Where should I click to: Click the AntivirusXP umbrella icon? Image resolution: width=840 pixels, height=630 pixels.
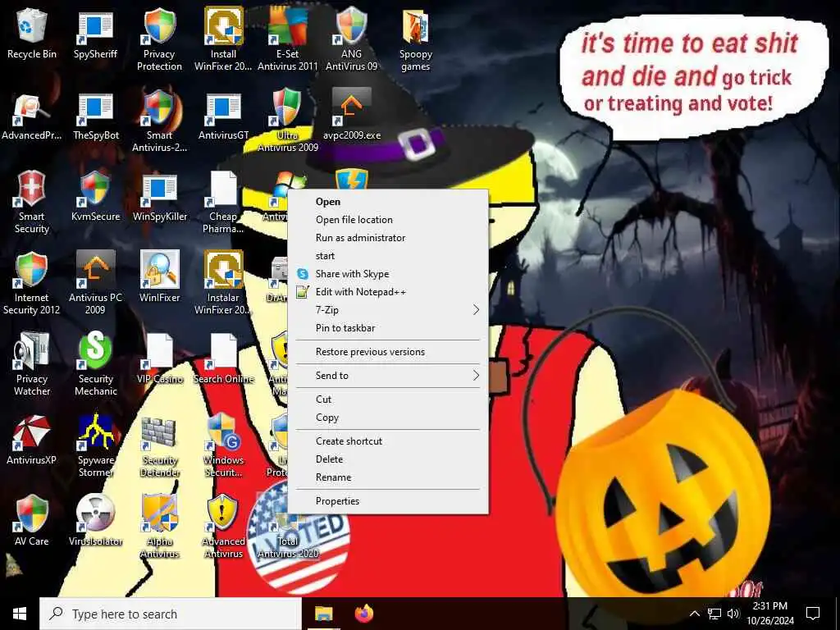[32, 431]
